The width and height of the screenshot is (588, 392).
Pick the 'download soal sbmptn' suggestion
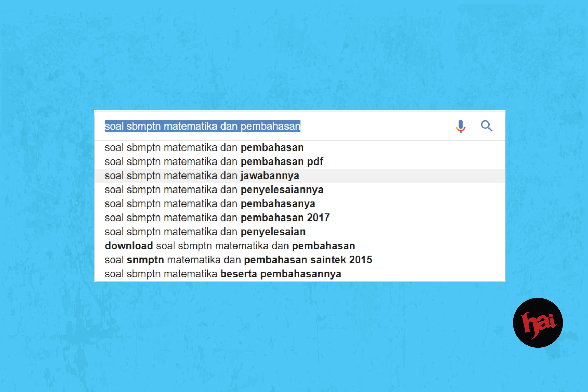click(299, 246)
